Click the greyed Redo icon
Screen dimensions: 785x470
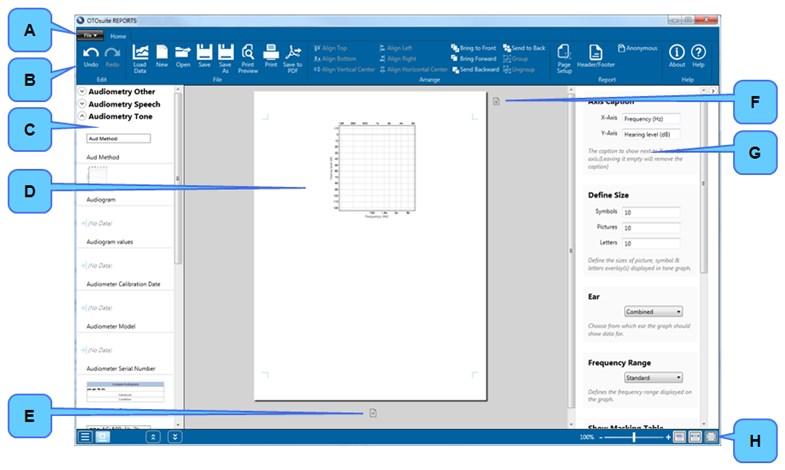click(112, 53)
